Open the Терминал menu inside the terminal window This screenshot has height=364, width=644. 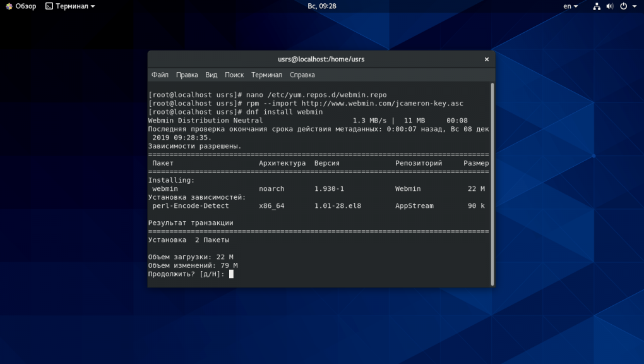[266, 75]
